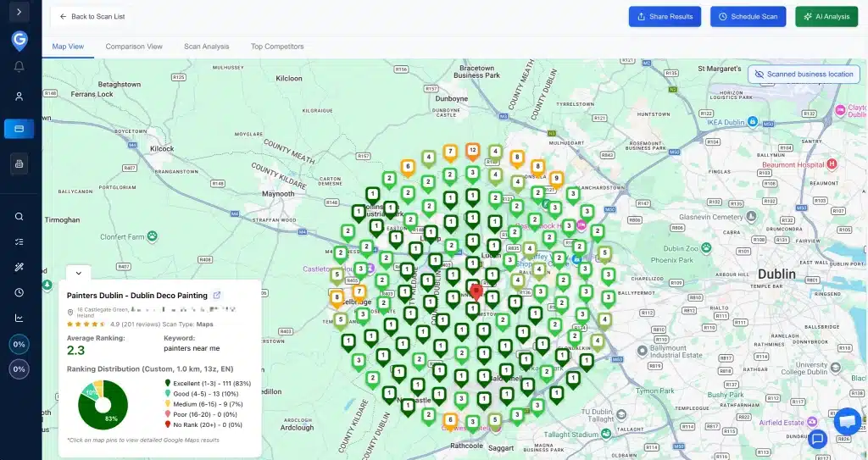Click the magic wand sidebar icon
Viewport: 868px width, 460px height.
(x=19, y=268)
